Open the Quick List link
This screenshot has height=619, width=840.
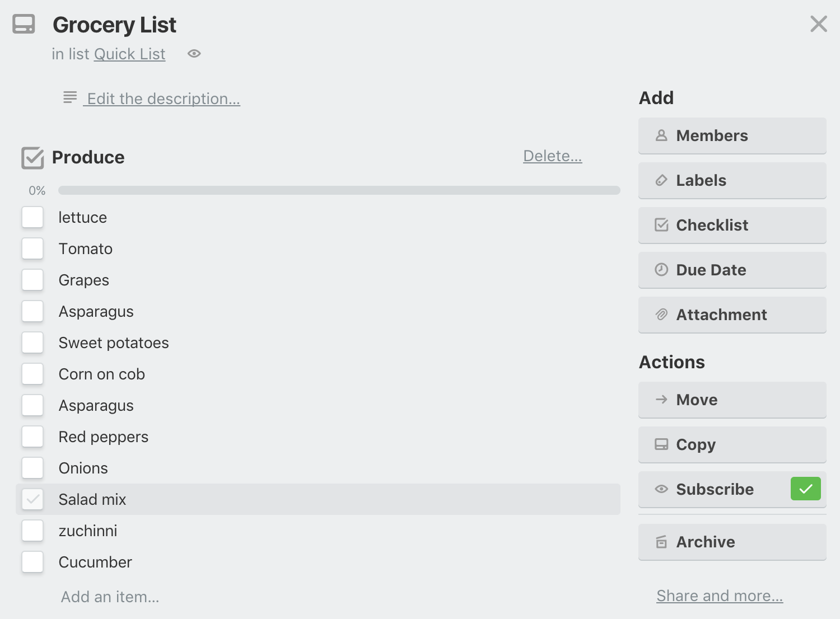coord(129,54)
